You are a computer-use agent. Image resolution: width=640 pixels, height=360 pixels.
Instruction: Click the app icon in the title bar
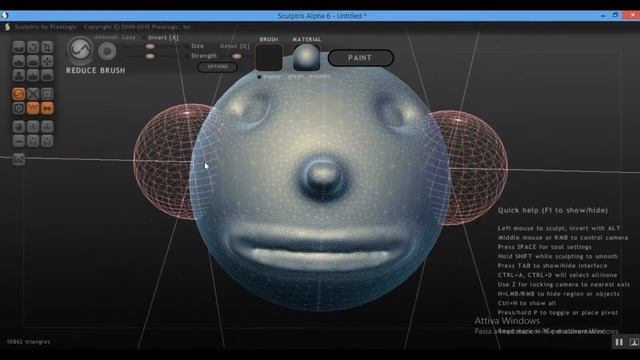pyautogui.click(x=4, y=16)
